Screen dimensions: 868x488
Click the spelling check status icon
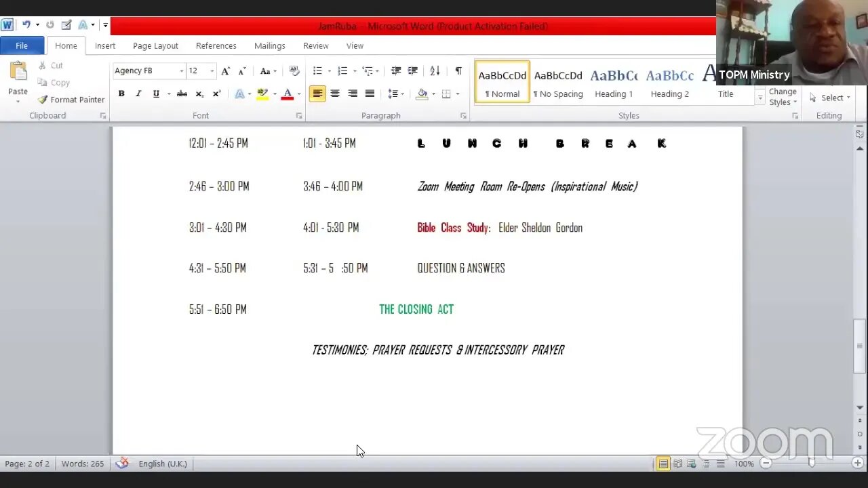click(x=122, y=464)
